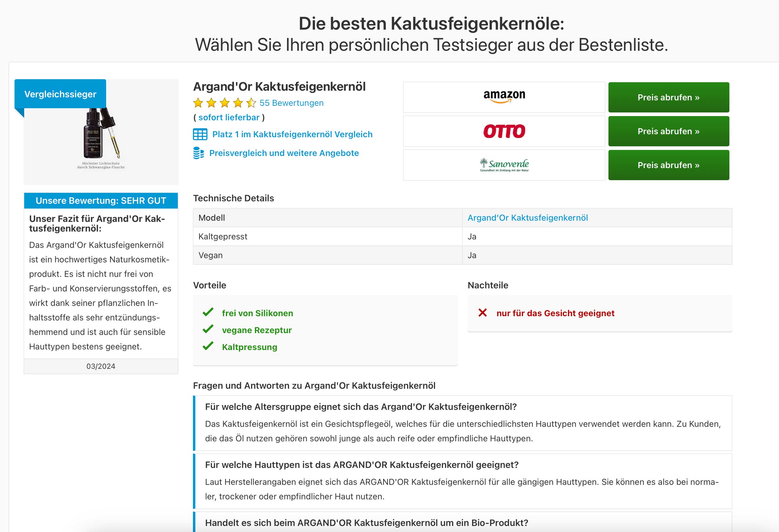Click the Modell table row label
Viewport: 779px width, 532px height.
(x=211, y=218)
